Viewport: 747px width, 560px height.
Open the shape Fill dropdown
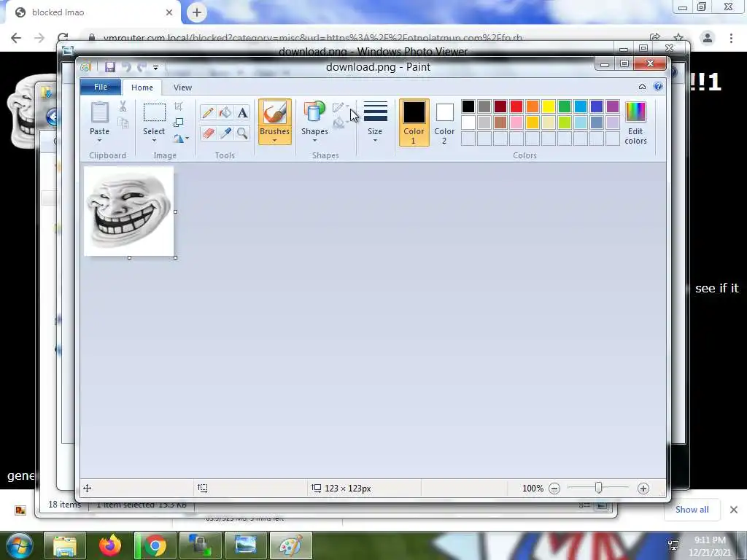(341, 122)
